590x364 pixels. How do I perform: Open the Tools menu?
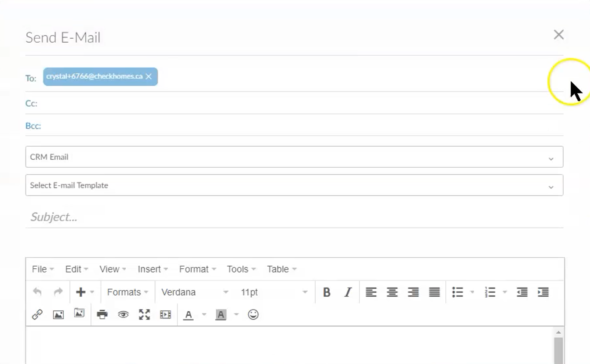[241, 269]
